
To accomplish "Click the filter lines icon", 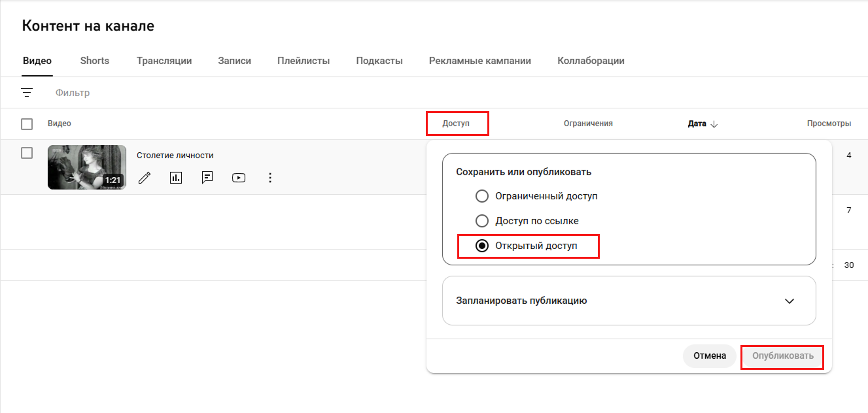I will coord(27,93).
